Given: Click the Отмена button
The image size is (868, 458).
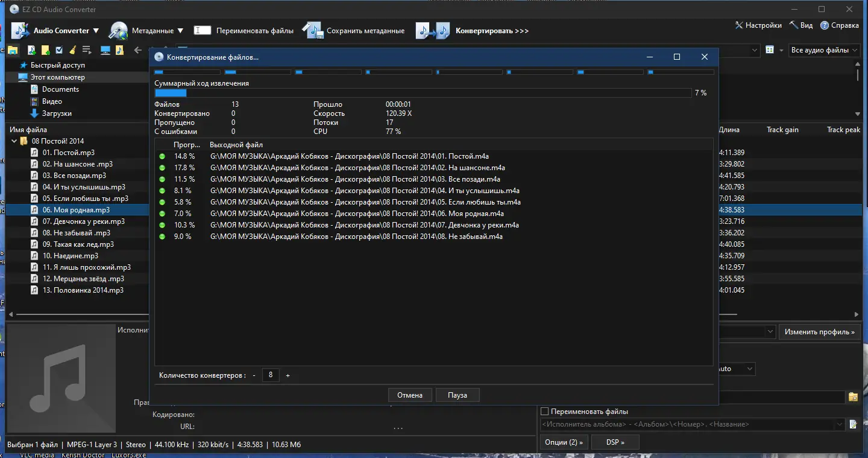Looking at the screenshot, I should [x=410, y=395].
